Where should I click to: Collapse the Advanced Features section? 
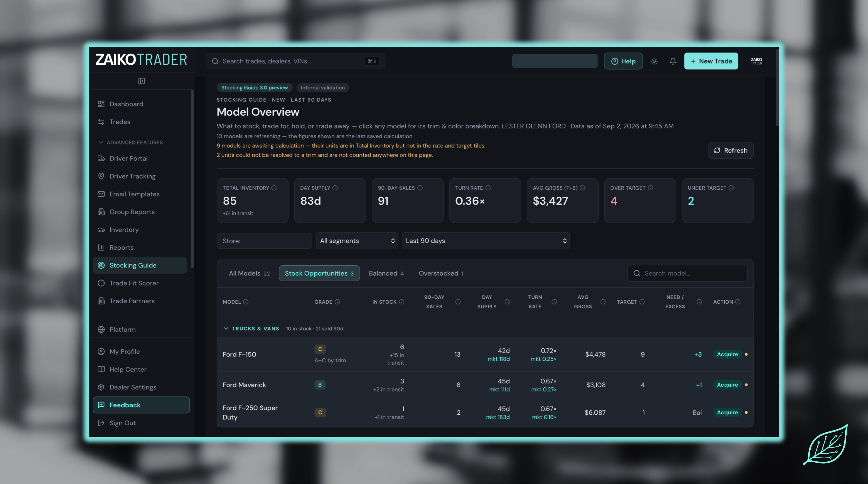click(x=130, y=142)
